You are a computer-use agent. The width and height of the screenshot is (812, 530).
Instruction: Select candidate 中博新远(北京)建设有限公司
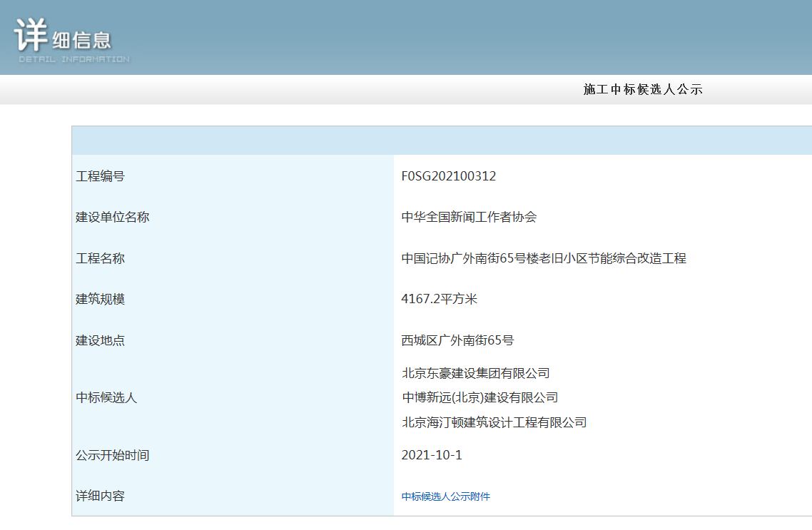point(479,397)
